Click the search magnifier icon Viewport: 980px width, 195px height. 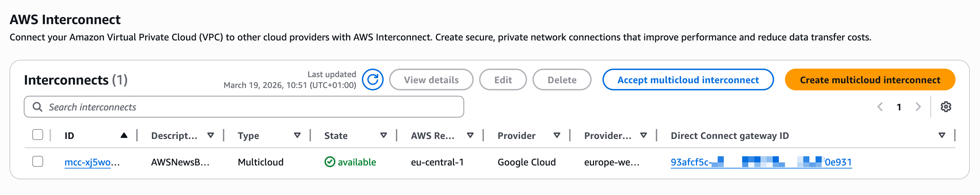(x=37, y=107)
